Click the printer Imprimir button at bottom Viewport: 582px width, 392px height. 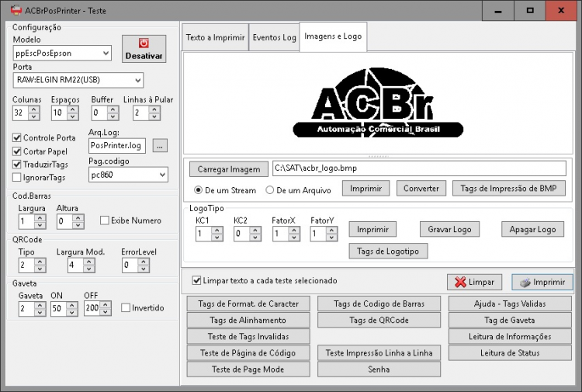pos(542,282)
